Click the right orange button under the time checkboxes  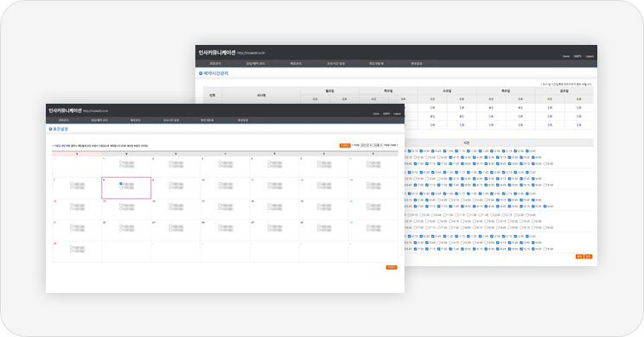click(x=588, y=257)
